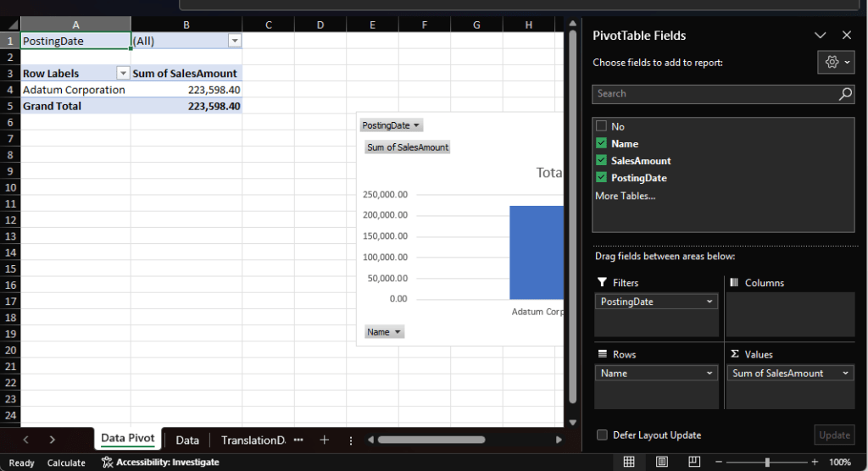Switch to the Data sheet tab

[187, 440]
